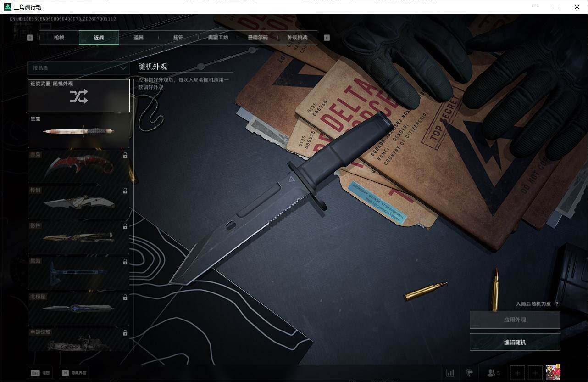Click the flag icon in the bottom bar

coord(469,373)
